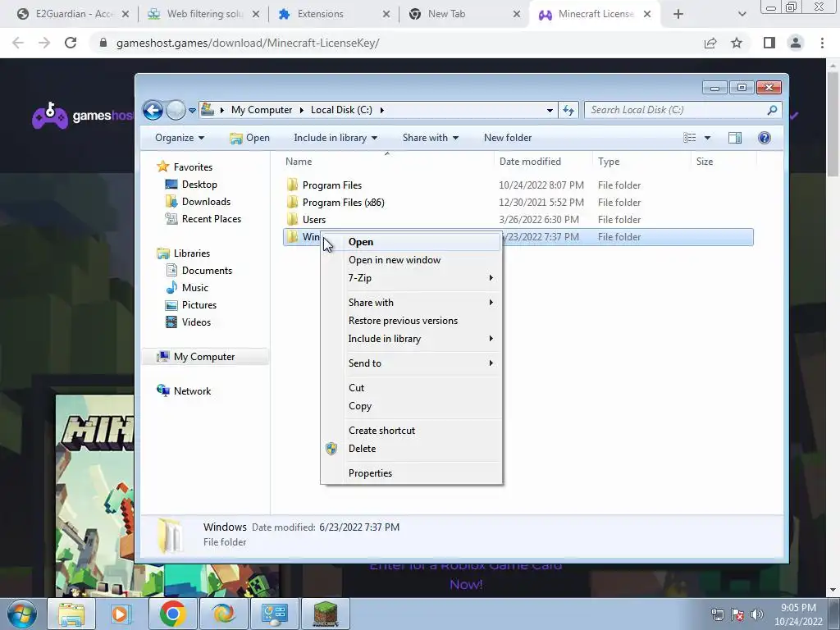The image size is (840, 630).
Task: Open Documents library
Action: [x=207, y=271]
